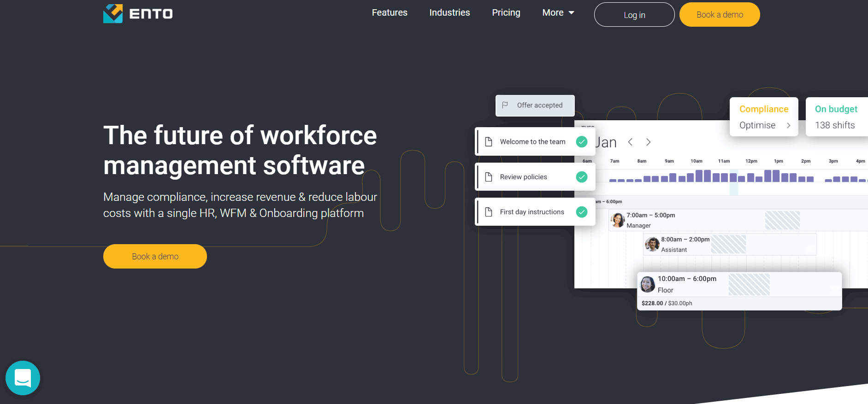The height and width of the screenshot is (404, 868).
Task: Click the Floor worker's avatar photo
Action: coord(648,284)
